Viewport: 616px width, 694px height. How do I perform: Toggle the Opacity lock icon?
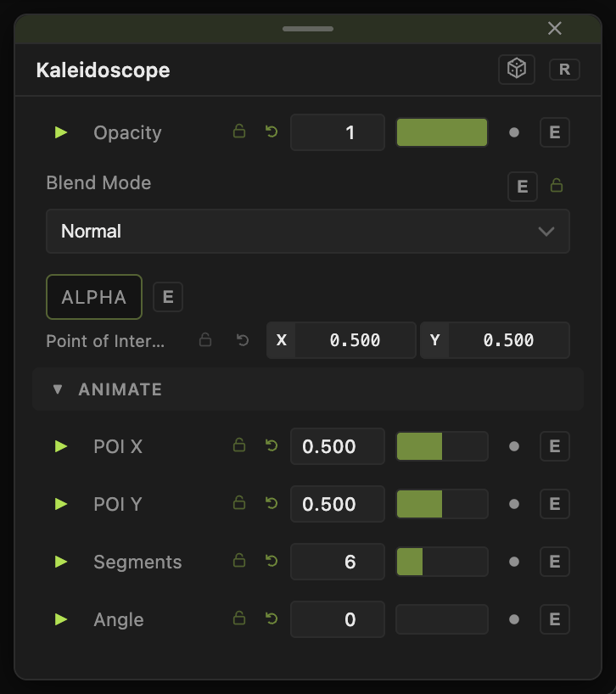(239, 132)
